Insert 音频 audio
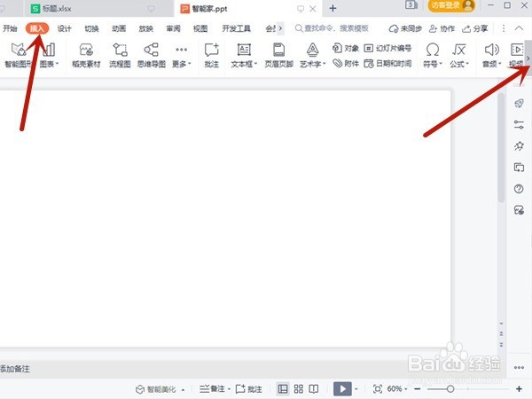This screenshot has width=532, height=399. (x=491, y=55)
